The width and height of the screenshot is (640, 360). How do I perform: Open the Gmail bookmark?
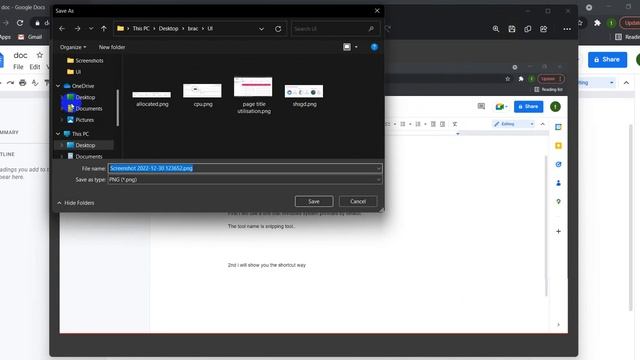pyautogui.click(x=30, y=37)
